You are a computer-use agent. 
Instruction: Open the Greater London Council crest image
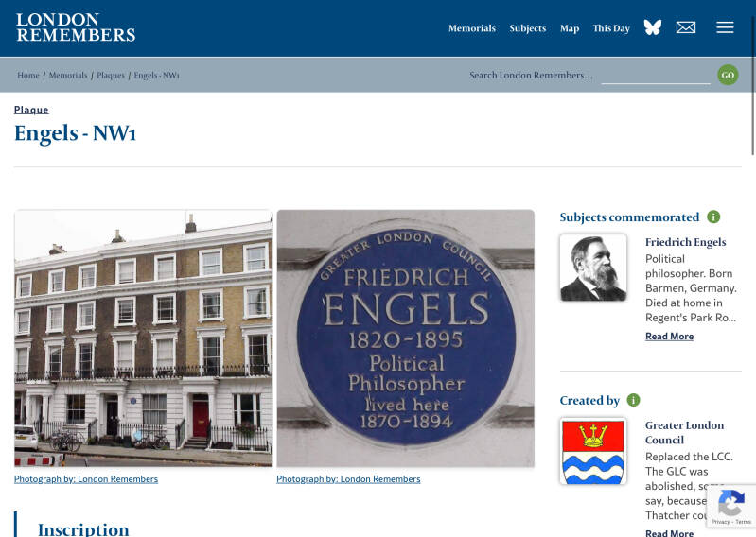click(x=593, y=451)
